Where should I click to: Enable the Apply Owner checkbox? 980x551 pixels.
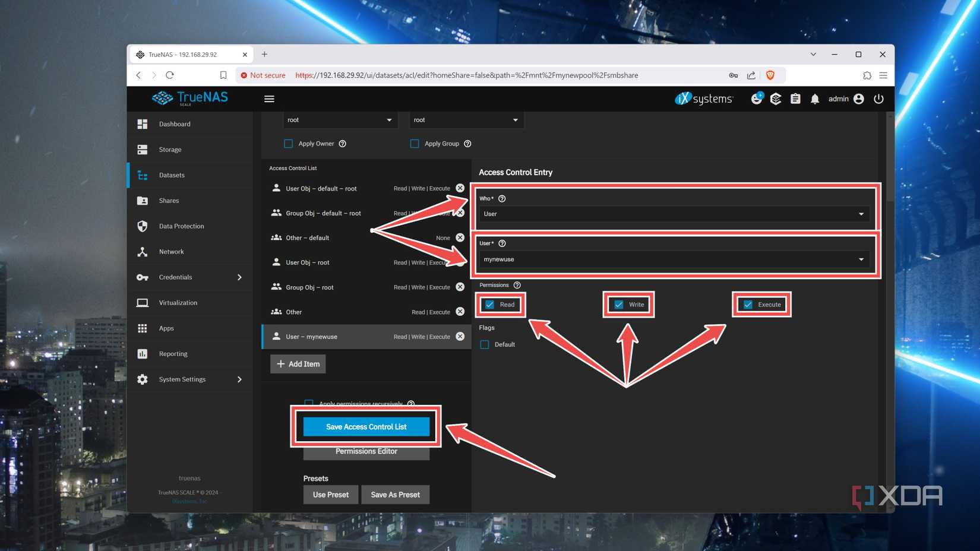288,143
